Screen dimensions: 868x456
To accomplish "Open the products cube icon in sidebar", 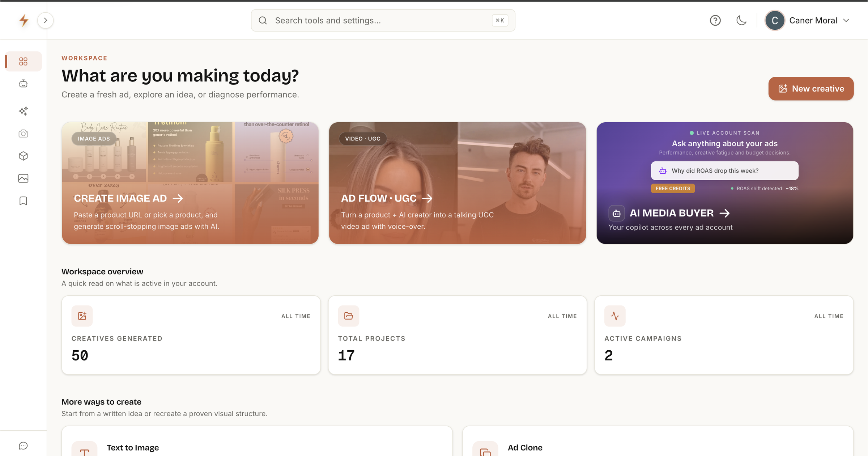I will coord(23,156).
